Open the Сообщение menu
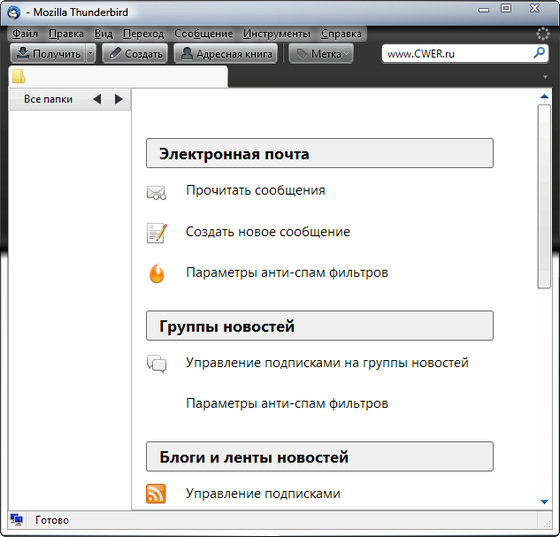The width and height of the screenshot is (560, 537). [204, 34]
